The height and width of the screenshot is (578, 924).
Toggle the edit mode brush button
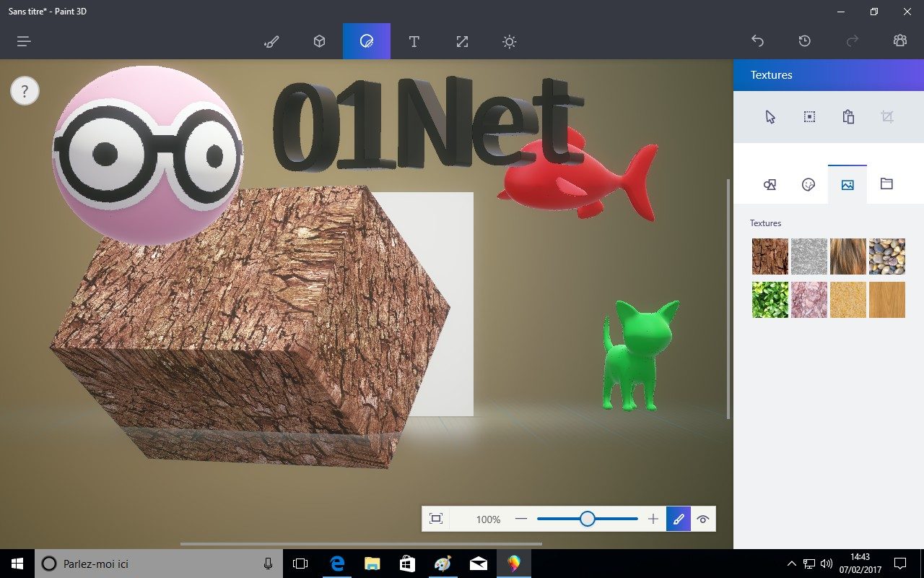pyautogui.click(x=678, y=519)
